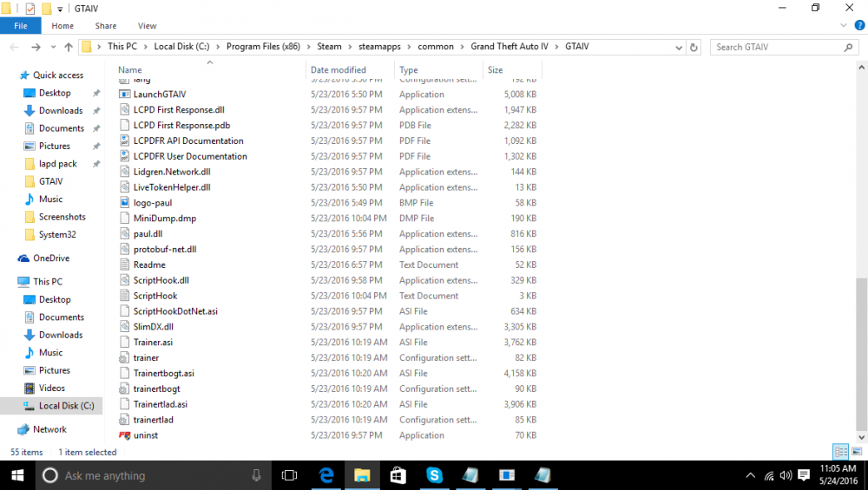
Task: Expand the common breadcrumb chevron
Action: click(463, 47)
